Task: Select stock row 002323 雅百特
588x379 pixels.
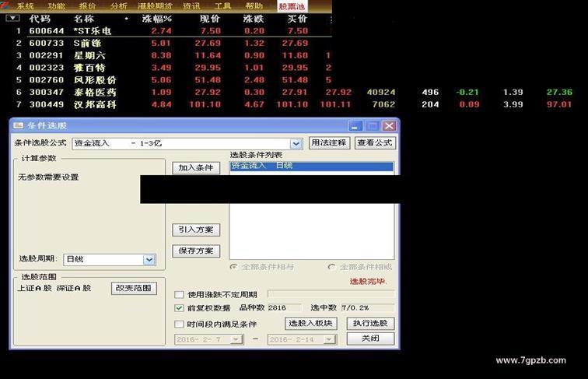Action: click(166, 68)
